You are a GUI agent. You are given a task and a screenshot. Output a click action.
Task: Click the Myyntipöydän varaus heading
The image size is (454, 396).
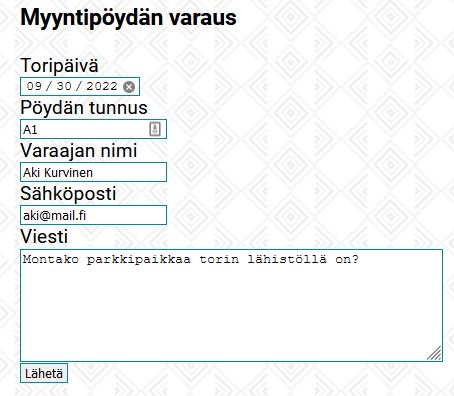click(128, 18)
